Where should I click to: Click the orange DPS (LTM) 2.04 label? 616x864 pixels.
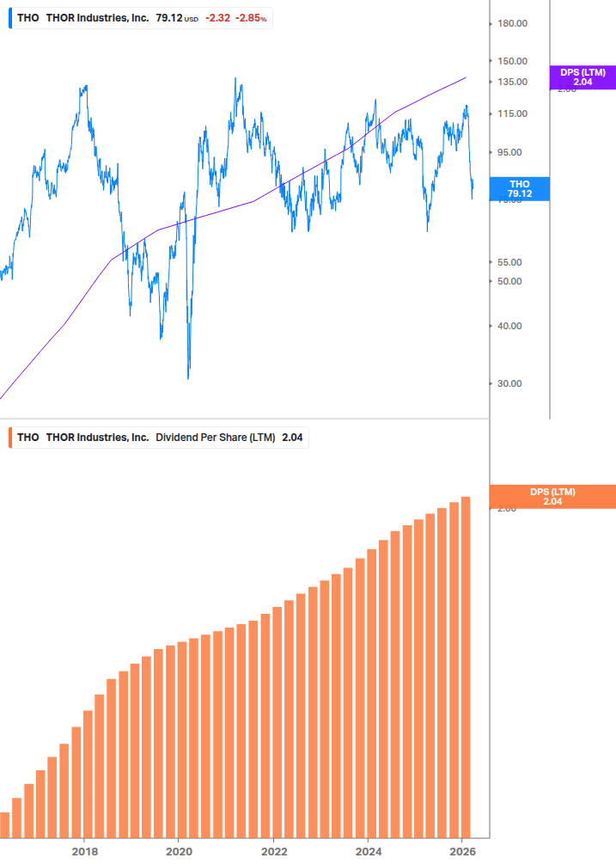(552, 496)
